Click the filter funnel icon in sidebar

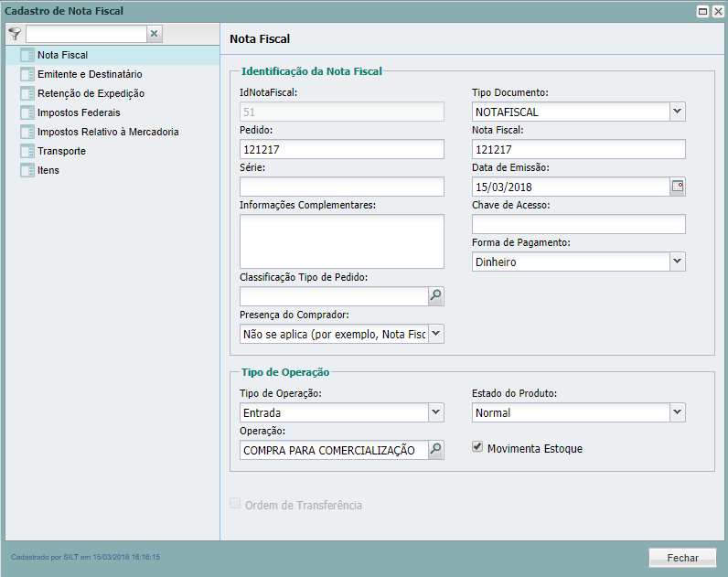[x=15, y=33]
